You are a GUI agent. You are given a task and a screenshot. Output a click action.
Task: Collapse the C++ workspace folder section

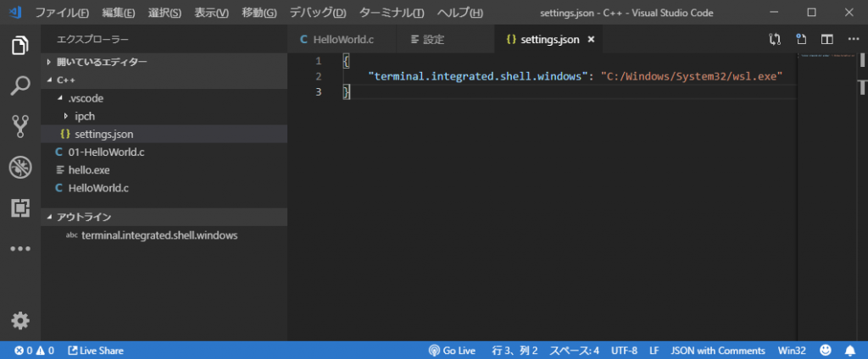tap(164, 80)
